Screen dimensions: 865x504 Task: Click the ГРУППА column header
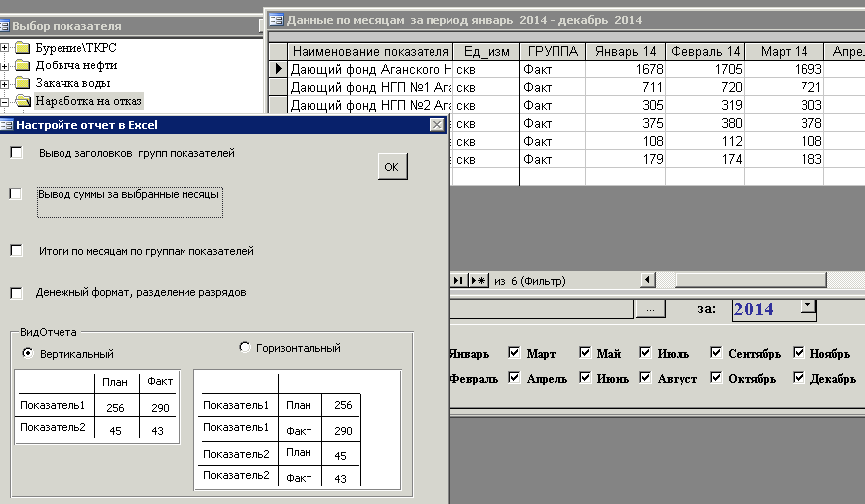pos(553,52)
